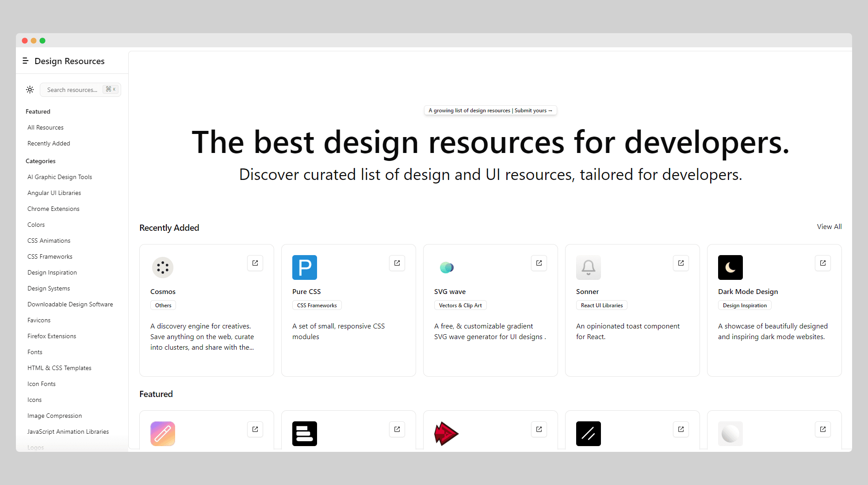Click the Sonner bell logo icon
Viewport: 868px width, 485px height.
589,267
